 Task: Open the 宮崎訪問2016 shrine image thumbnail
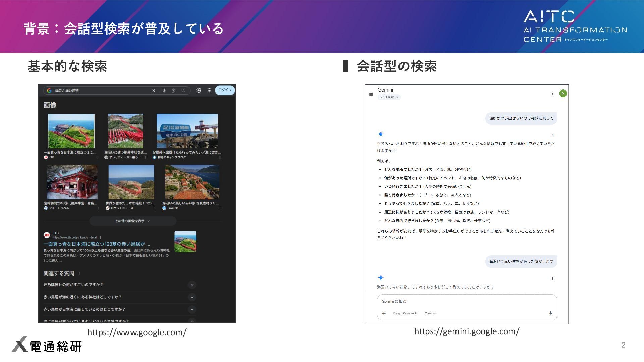pyautogui.click(x=72, y=182)
